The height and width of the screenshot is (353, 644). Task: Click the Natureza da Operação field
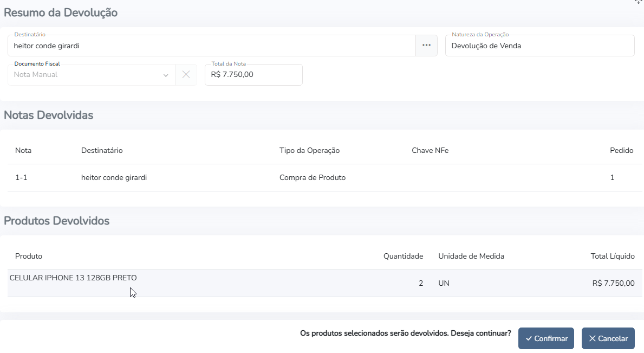pyautogui.click(x=539, y=46)
